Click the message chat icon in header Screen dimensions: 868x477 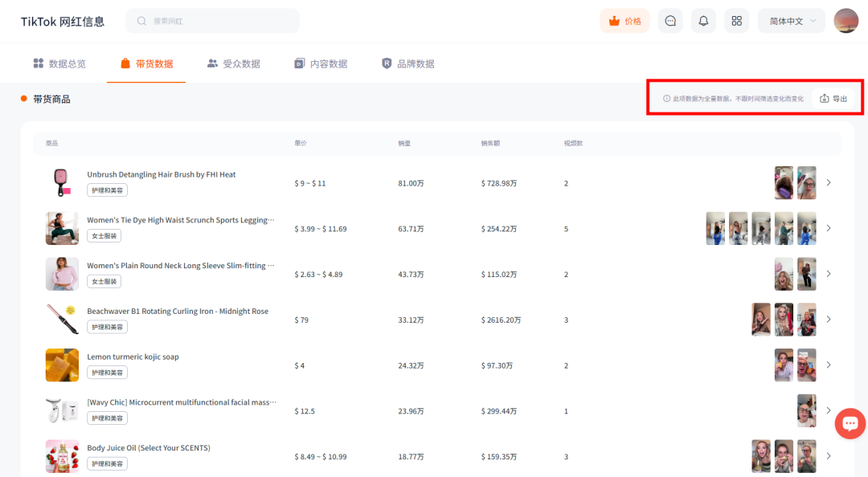[x=669, y=21]
